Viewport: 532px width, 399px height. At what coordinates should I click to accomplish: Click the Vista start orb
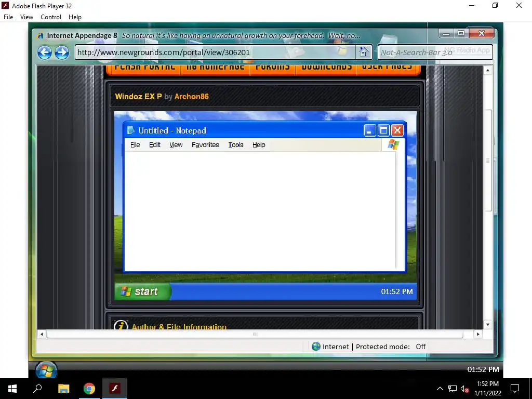46,369
